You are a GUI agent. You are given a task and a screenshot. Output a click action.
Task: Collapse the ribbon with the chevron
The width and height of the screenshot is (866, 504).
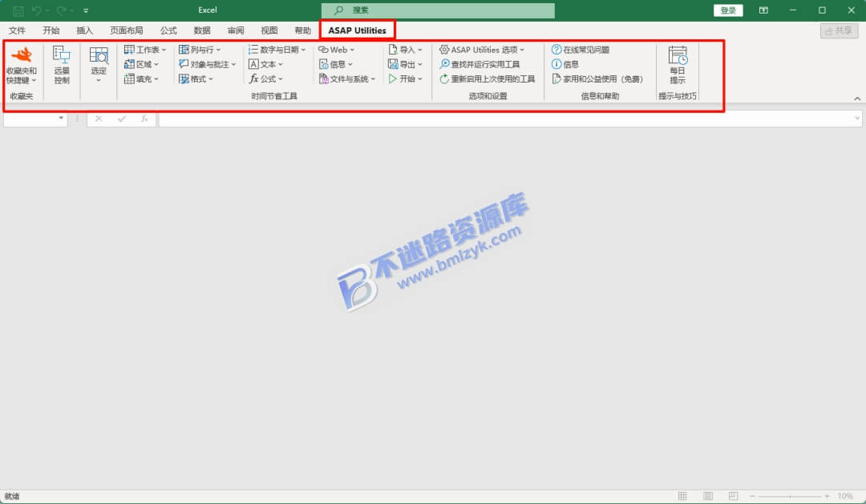tap(857, 99)
